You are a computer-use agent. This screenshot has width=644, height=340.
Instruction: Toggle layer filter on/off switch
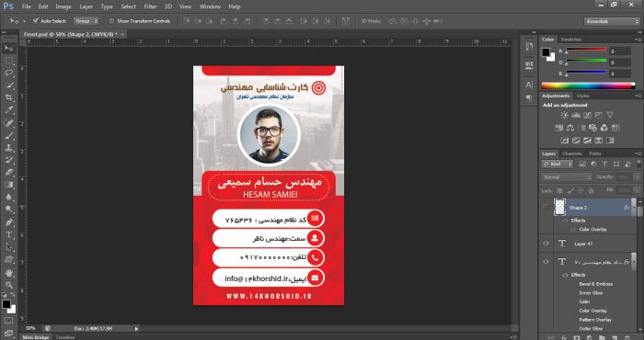638,164
